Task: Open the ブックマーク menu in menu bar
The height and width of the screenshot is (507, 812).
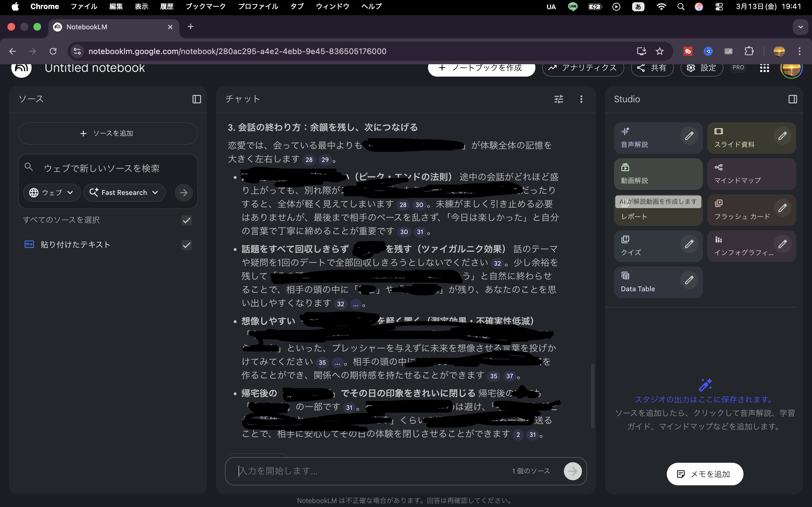Action: (x=205, y=6)
